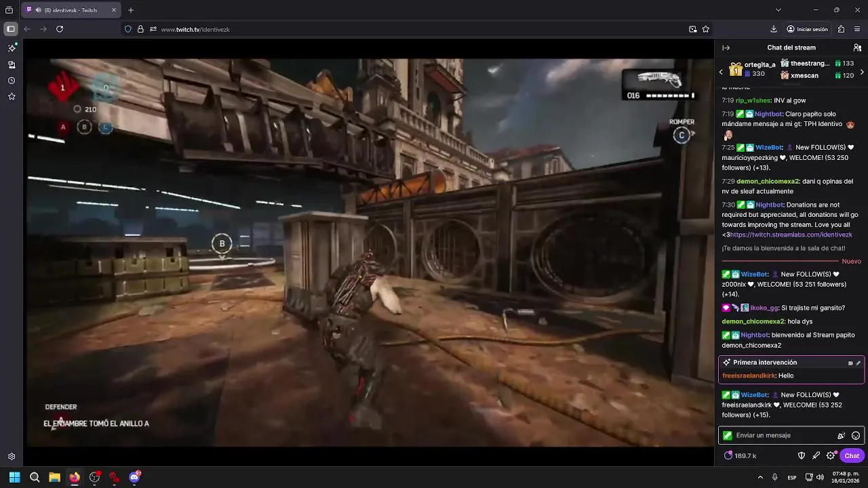Open Discord from the taskbar
Image resolution: width=868 pixels, height=488 pixels.
pyautogui.click(x=134, y=477)
